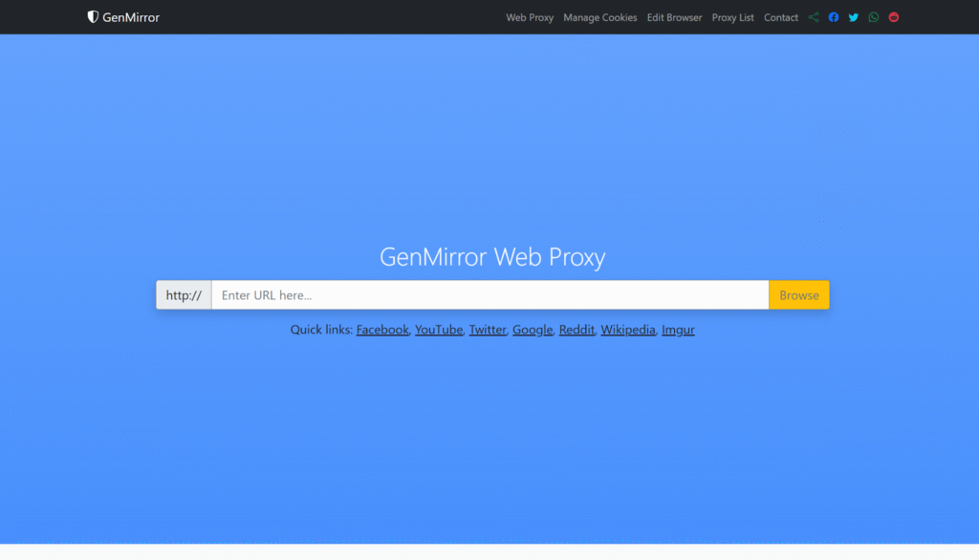Select Proxy List in the navbar
This screenshot has height=560, width=979.
point(732,17)
